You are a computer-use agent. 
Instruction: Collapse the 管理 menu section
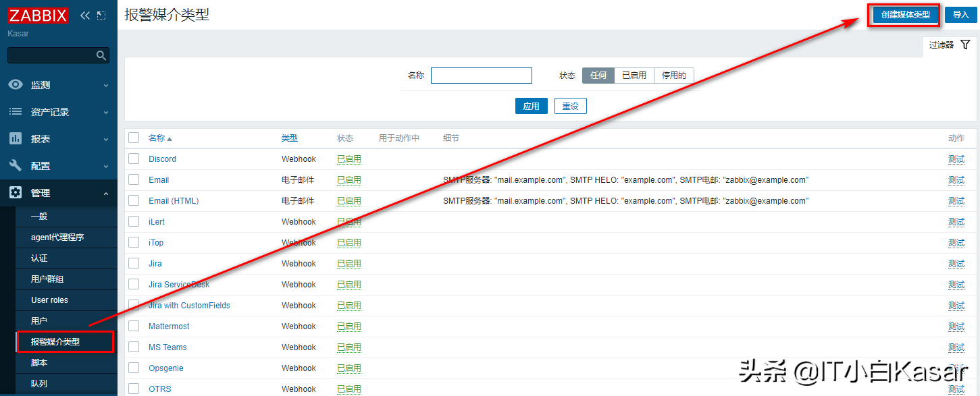[105, 194]
